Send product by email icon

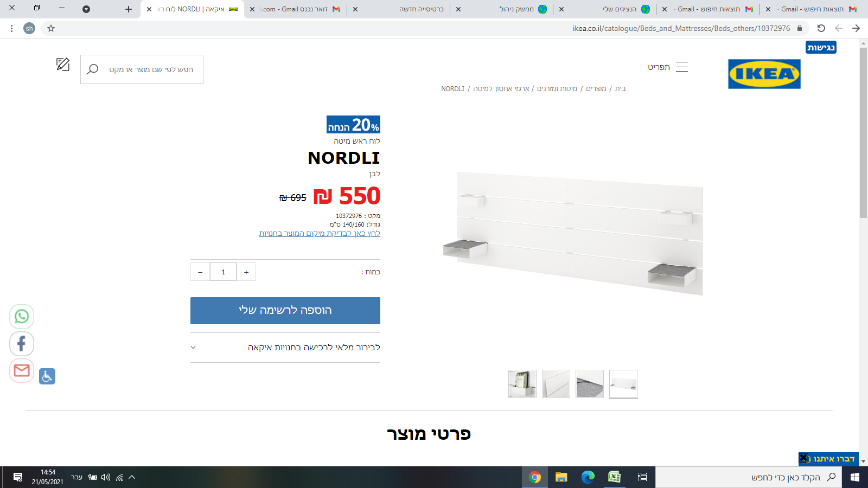[x=22, y=370]
